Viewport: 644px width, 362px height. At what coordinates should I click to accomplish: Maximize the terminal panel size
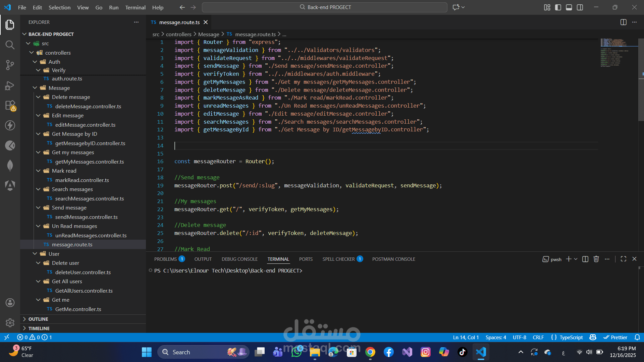click(x=624, y=259)
